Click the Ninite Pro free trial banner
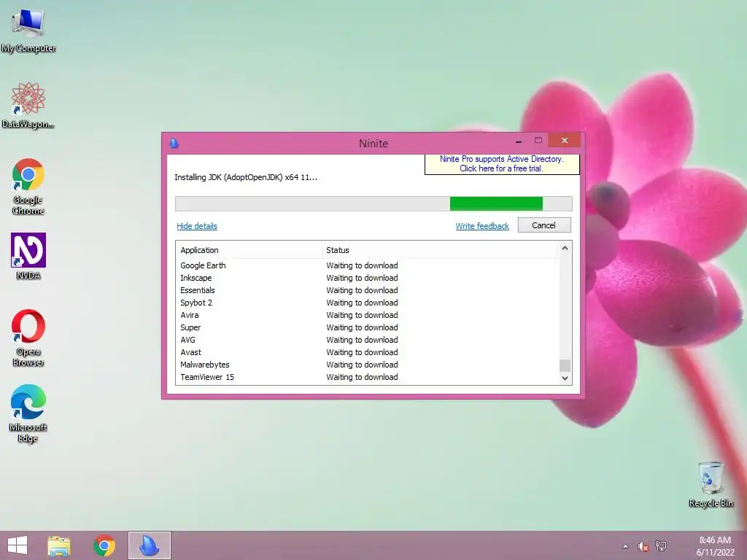This screenshot has height=560, width=747. tap(502, 164)
